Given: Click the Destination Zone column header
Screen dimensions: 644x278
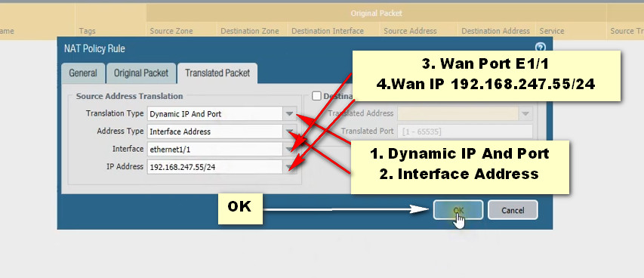Looking at the screenshot, I should coord(250,31).
